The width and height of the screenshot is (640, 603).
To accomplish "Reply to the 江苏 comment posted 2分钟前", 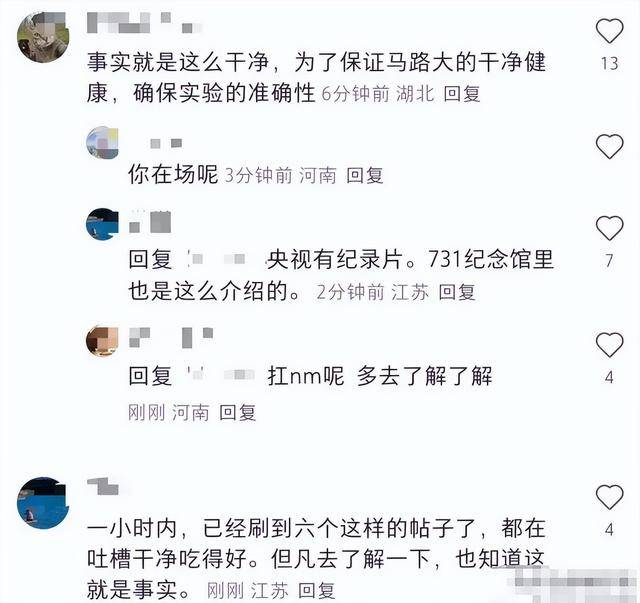I will (457, 292).
